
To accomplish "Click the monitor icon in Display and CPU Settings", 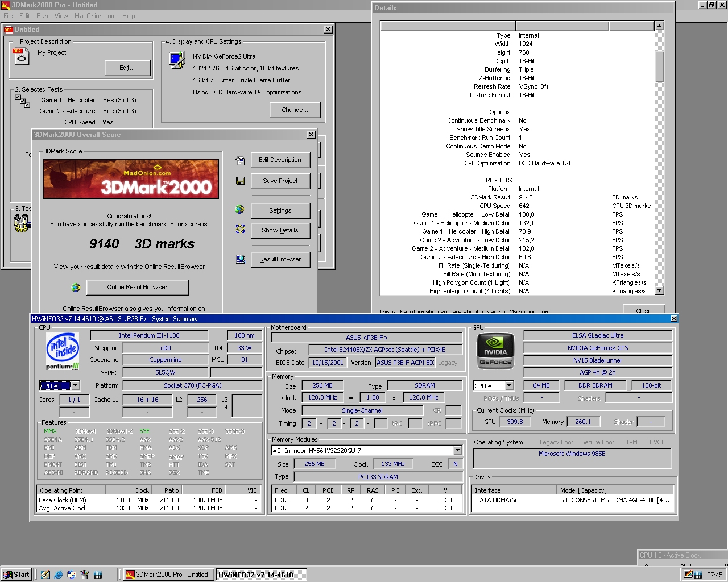I will click(177, 59).
